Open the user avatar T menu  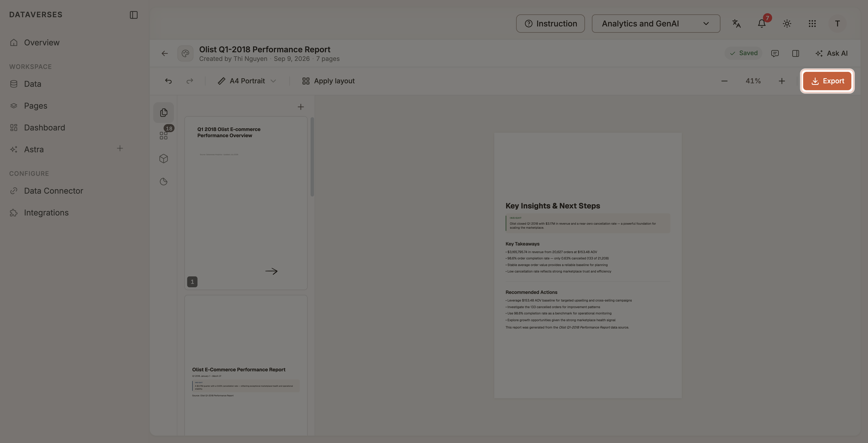837,24
